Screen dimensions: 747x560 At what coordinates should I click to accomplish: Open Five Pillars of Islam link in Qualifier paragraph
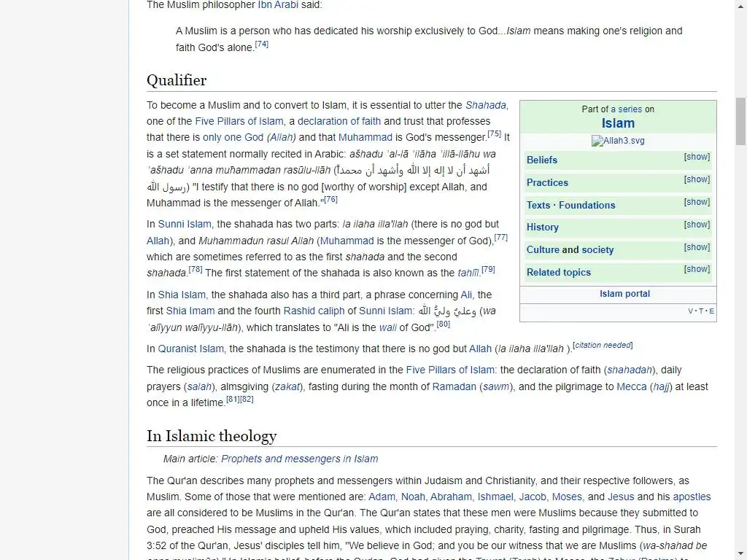(239, 122)
